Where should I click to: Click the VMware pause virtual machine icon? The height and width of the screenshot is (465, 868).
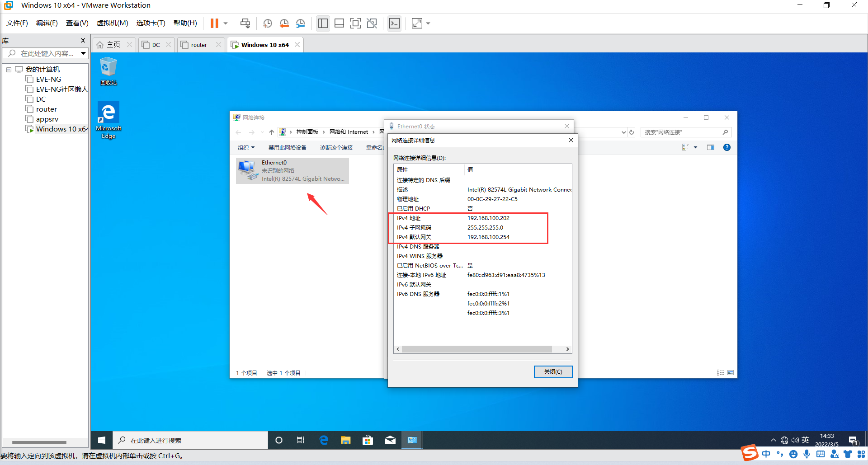click(214, 23)
